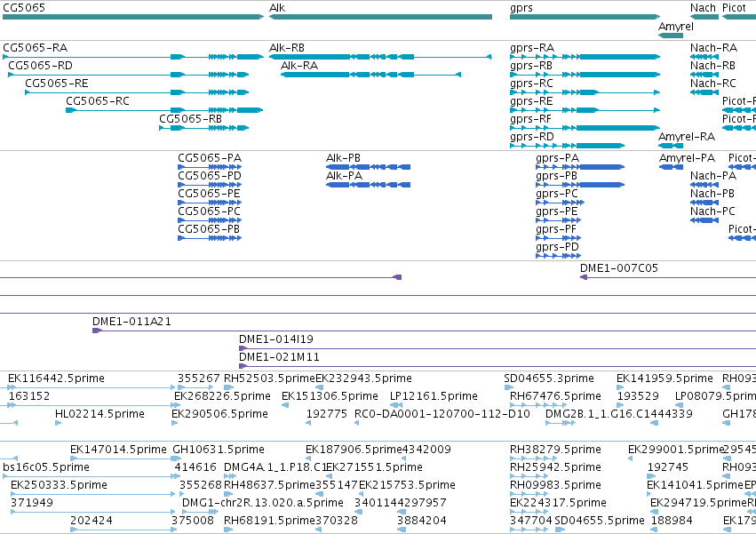Click the Nach-RA transcript label

(713, 48)
